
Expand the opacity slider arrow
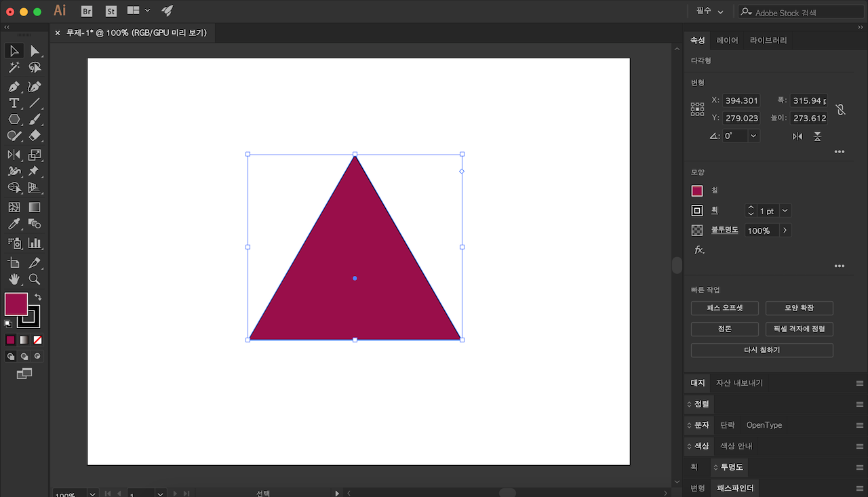coord(785,231)
